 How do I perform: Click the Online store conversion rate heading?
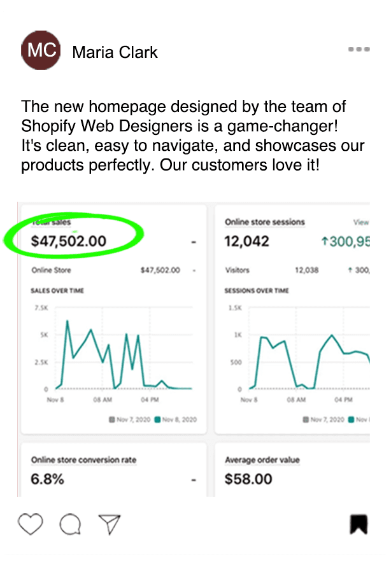(83, 459)
